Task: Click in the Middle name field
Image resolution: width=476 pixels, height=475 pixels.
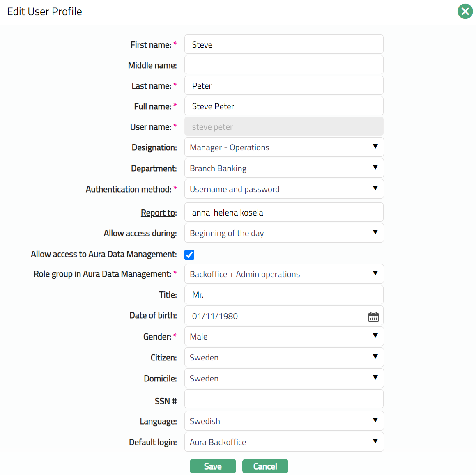Action: coord(284,65)
